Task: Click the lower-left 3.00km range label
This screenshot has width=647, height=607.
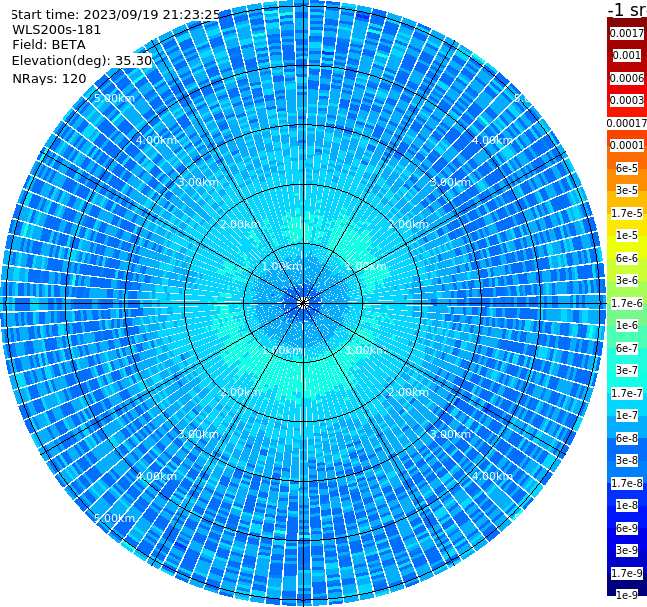Action: point(198,434)
